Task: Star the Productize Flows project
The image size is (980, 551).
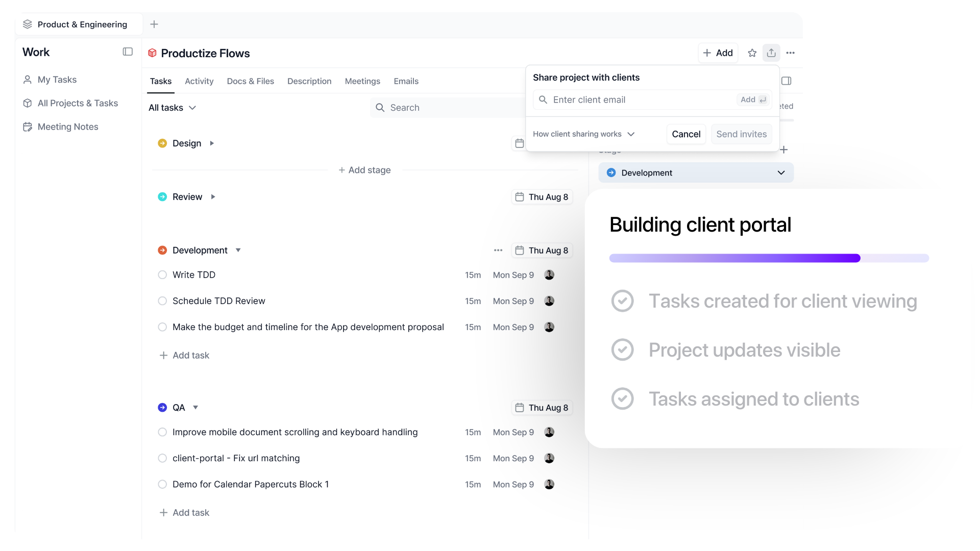Action: pos(752,53)
